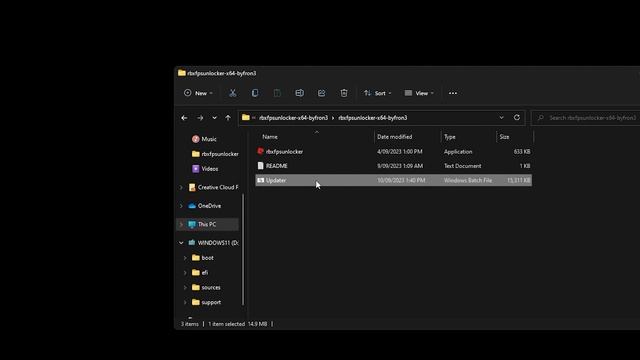Open the View layout dropdown
The height and width of the screenshot is (360, 640).
pos(419,93)
